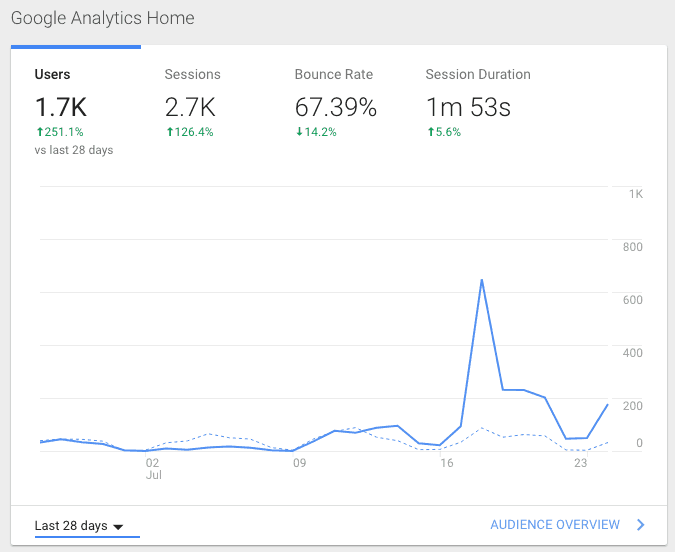Click the chevron arrow beside Audience Overview
This screenshot has height=552, width=675.
pos(641,524)
